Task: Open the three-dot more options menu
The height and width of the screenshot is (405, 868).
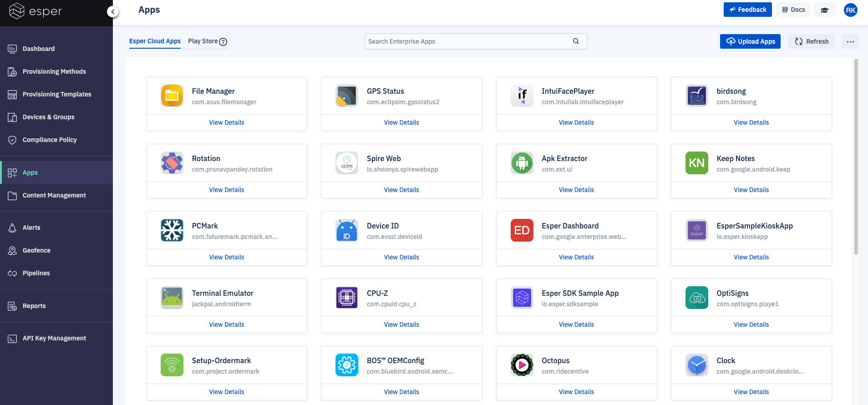Action: [850, 41]
